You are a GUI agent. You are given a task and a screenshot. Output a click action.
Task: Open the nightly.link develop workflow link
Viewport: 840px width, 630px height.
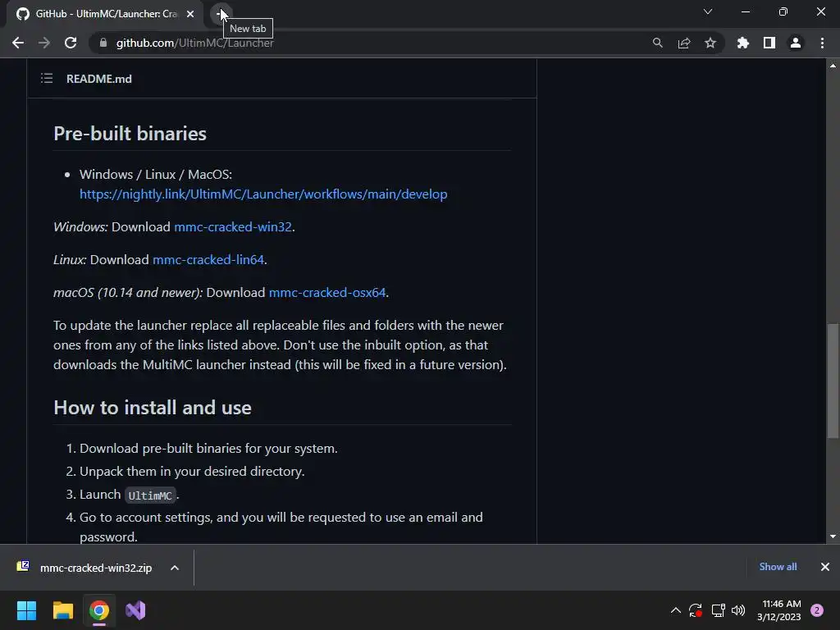[x=263, y=194]
